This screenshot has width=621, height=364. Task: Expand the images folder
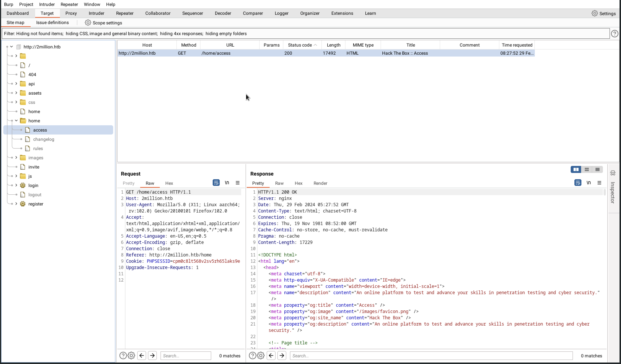coord(16,158)
